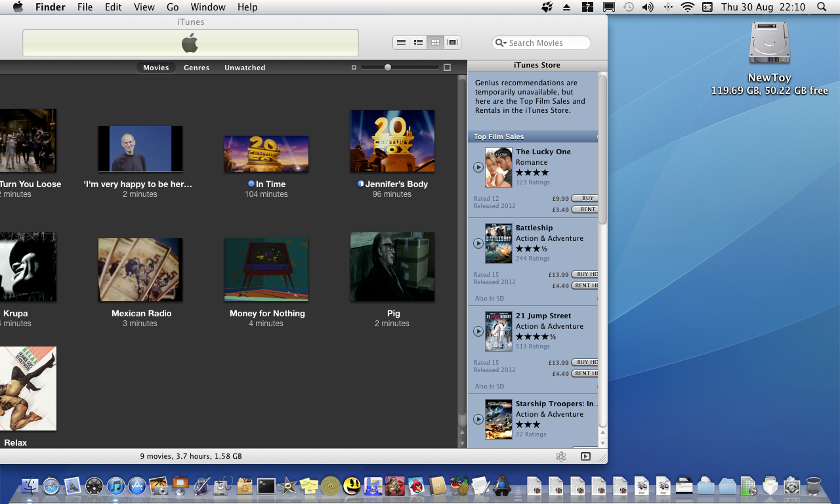The width and height of the screenshot is (840, 504).
Task: Open the 21 Jump Street title link
Action: [543, 316]
